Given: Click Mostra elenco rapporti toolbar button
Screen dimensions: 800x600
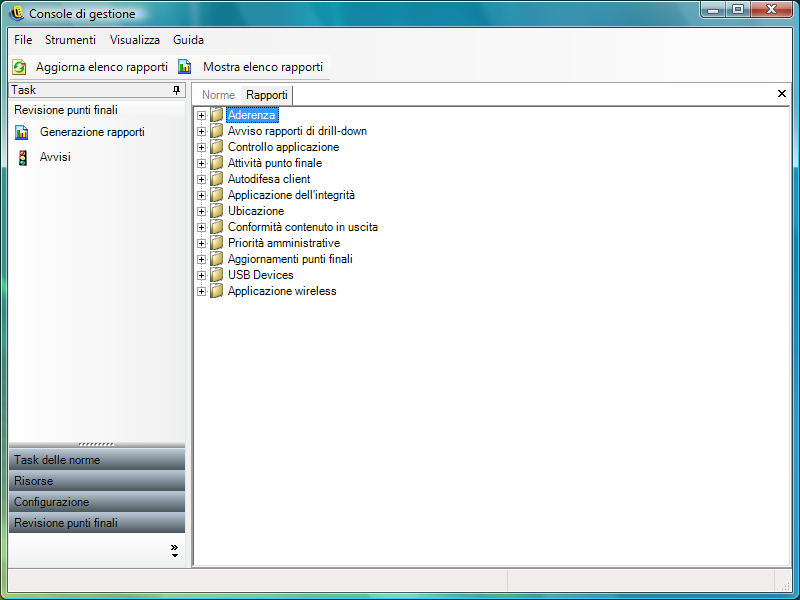Looking at the screenshot, I should (252, 67).
